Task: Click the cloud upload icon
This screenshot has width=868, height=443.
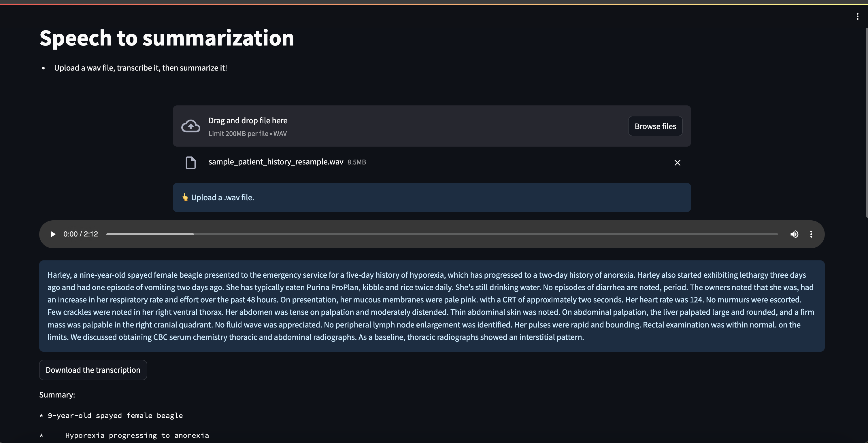Action: pos(191,126)
